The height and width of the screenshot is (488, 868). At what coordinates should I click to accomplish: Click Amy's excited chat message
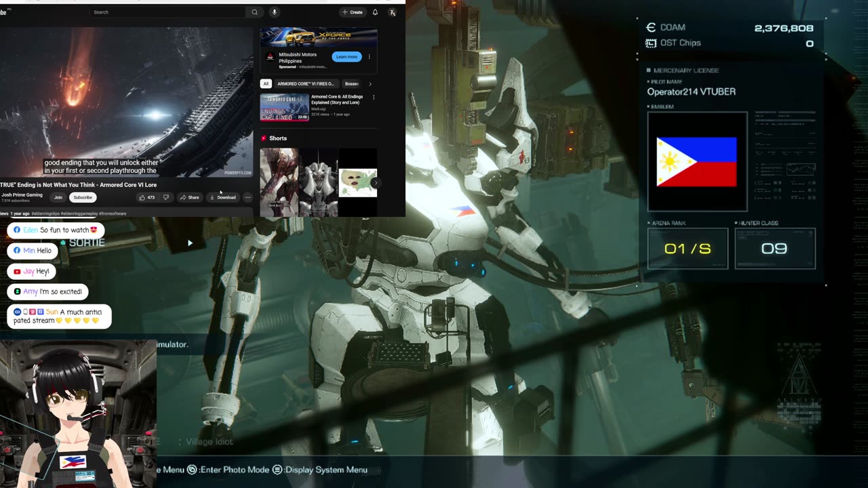[47, 292]
